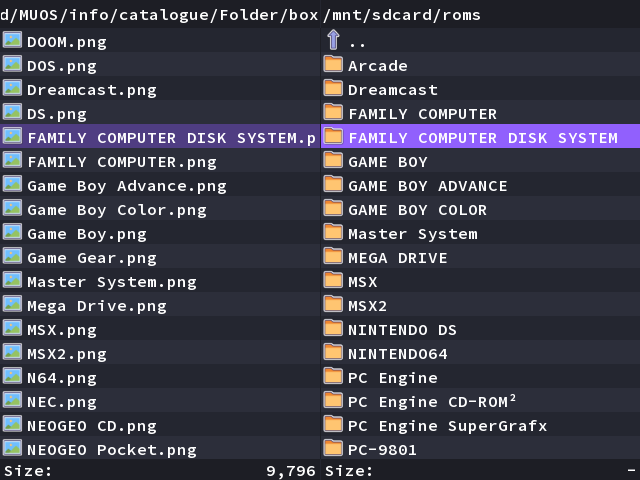Click image icon next to N64.png
Image resolution: width=640 pixels, height=480 pixels.
(12, 376)
